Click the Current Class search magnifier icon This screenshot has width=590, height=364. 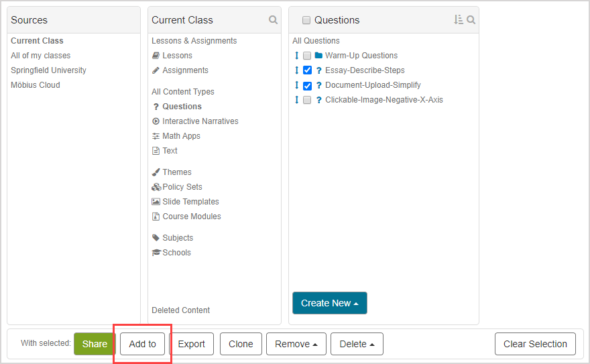click(273, 20)
